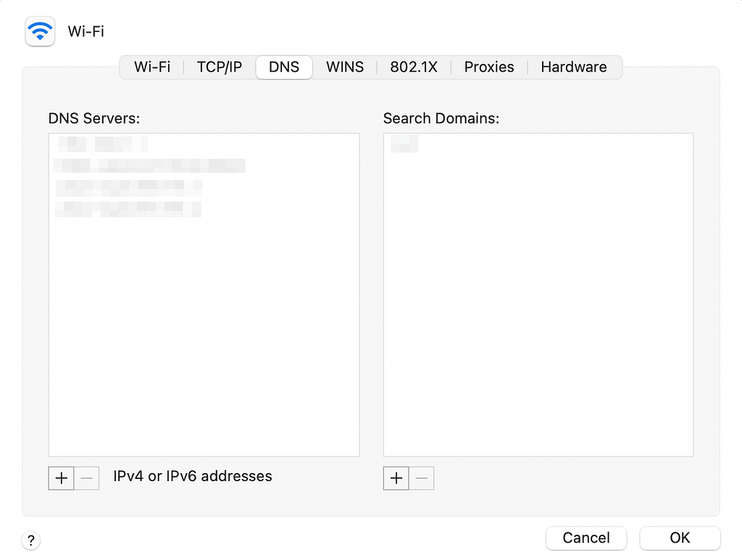Click the Wi-Fi icon in the header
The image size is (742, 560).
point(40,32)
